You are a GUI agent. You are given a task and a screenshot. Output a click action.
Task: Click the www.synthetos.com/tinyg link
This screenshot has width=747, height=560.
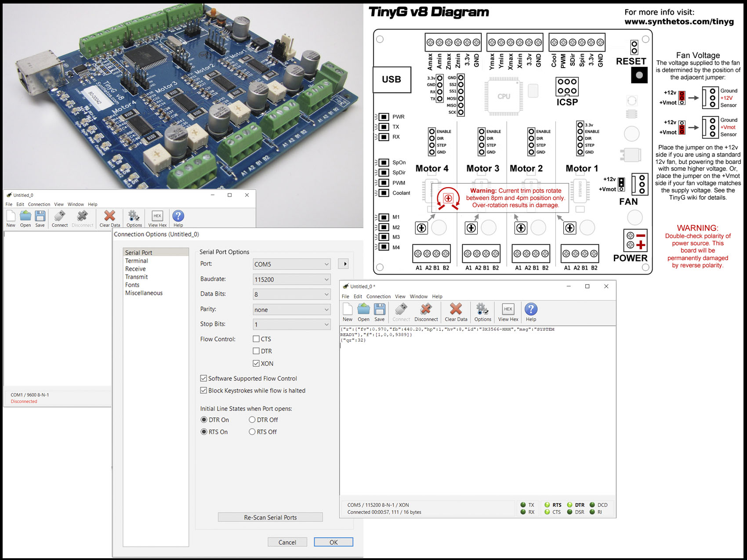coord(679,22)
